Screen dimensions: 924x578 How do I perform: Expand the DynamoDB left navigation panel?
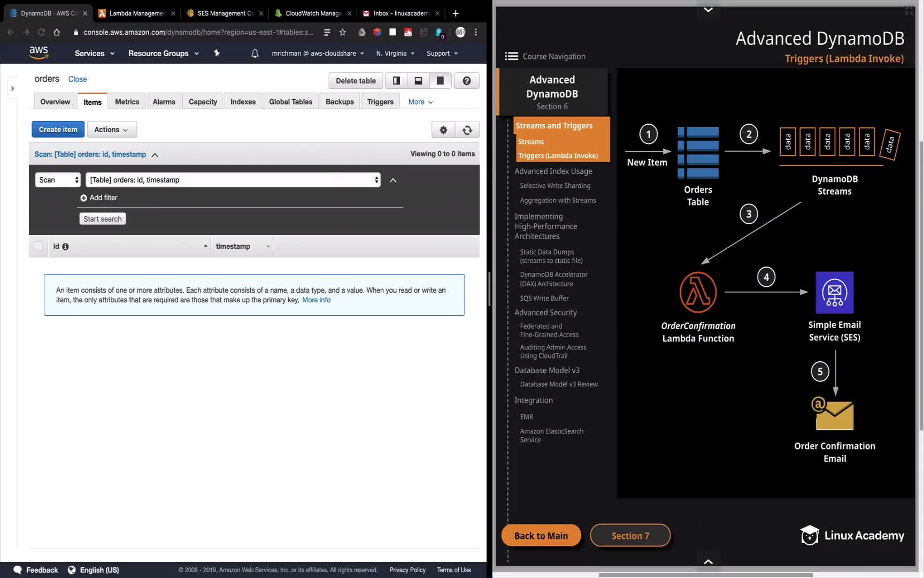[x=13, y=88]
